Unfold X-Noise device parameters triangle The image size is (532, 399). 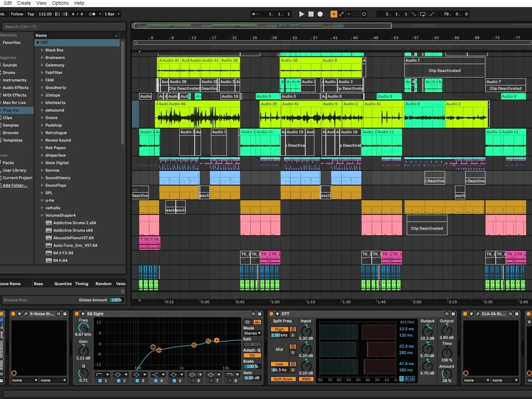coord(19,314)
